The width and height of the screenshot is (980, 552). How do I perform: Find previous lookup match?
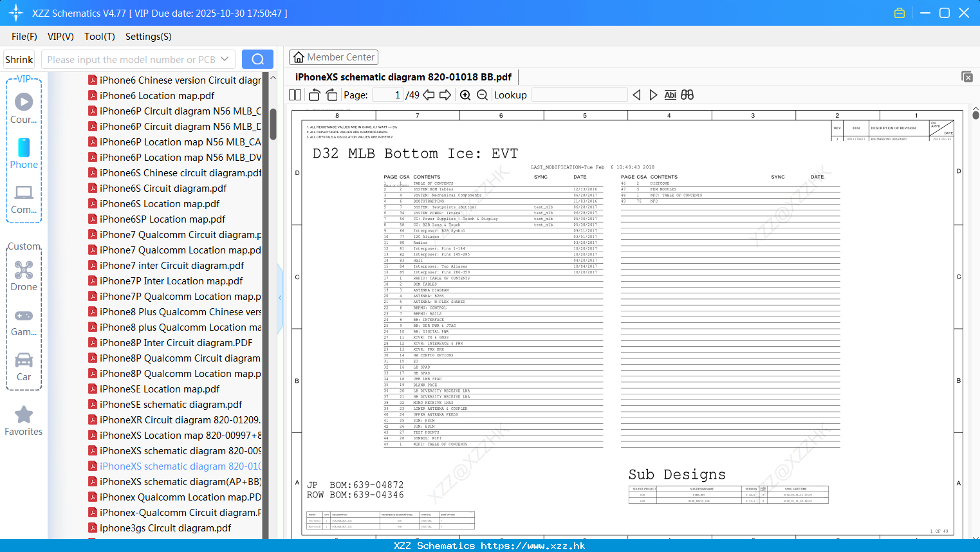point(636,95)
